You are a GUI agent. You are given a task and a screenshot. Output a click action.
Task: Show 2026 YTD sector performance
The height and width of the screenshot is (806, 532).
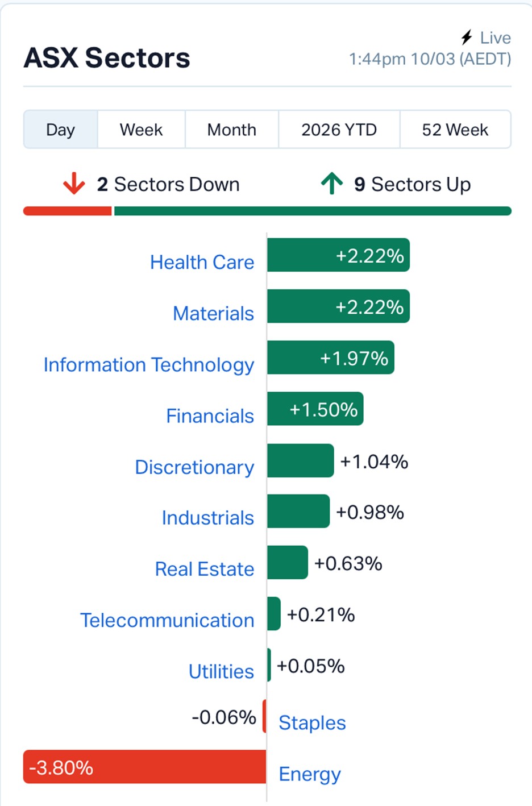[339, 130]
